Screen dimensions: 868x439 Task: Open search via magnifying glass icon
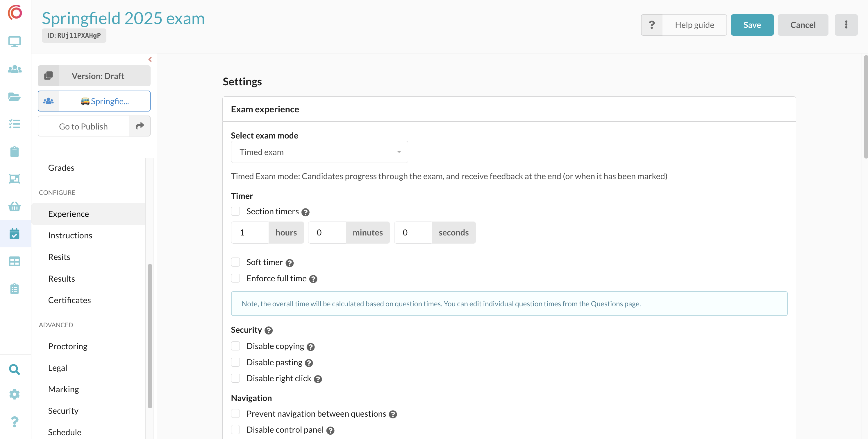(x=15, y=369)
